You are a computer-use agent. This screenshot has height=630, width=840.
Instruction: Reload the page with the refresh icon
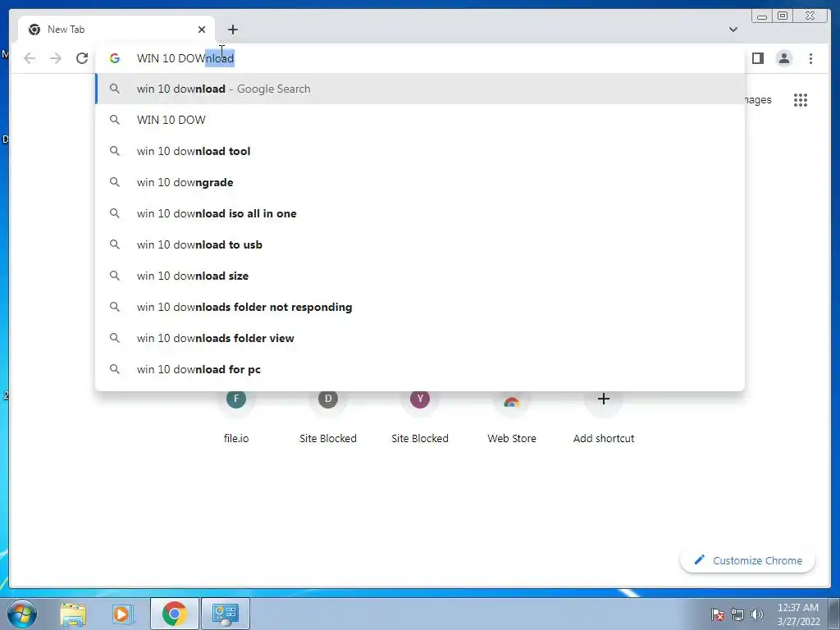click(82, 58)
